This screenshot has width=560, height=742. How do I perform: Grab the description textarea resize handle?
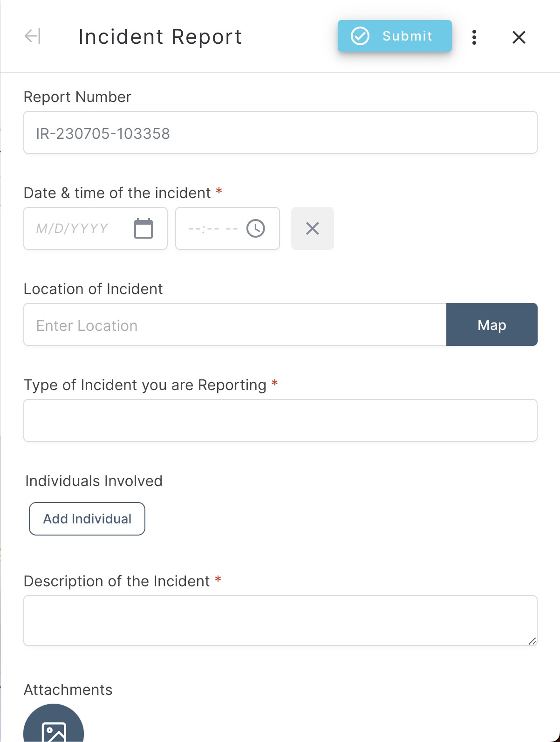532,641
